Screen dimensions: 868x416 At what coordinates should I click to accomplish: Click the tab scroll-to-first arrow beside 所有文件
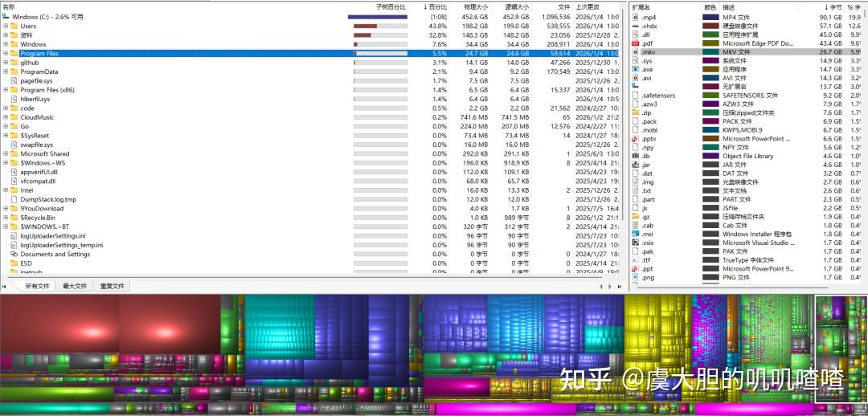pyautogui.click(x=5, y=287)
